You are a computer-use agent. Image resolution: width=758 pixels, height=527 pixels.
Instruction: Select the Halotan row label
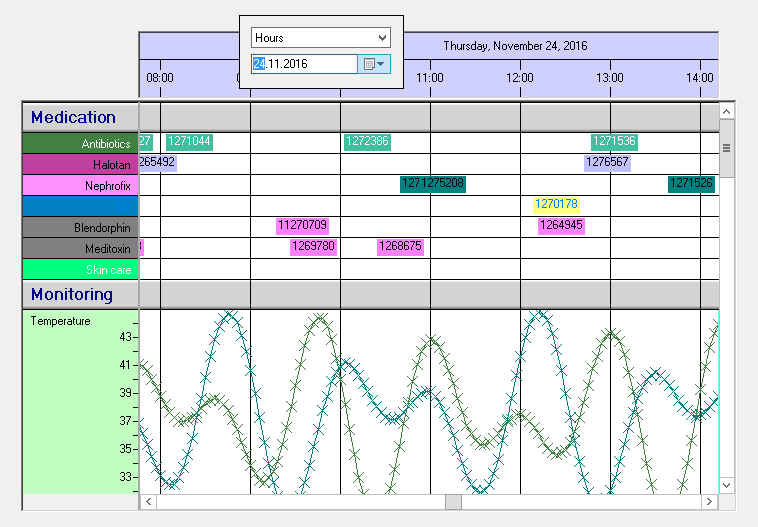(80, 164)
